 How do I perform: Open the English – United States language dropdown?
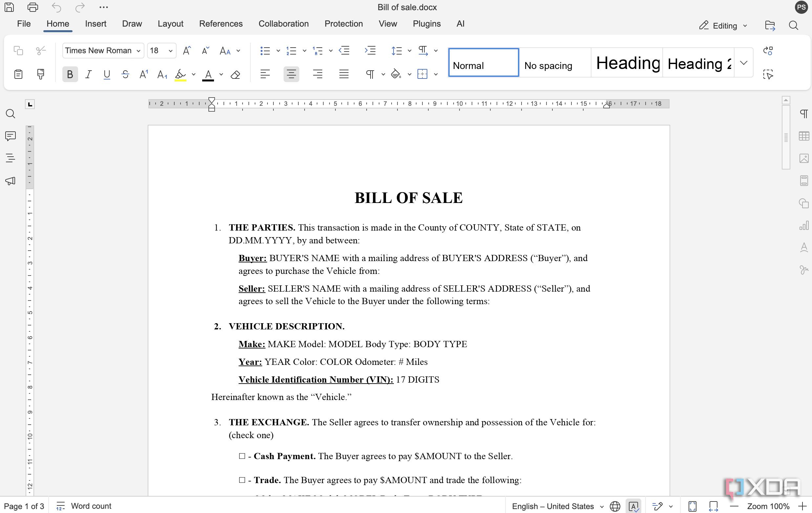pyautogui.click(x=558, y=506)
